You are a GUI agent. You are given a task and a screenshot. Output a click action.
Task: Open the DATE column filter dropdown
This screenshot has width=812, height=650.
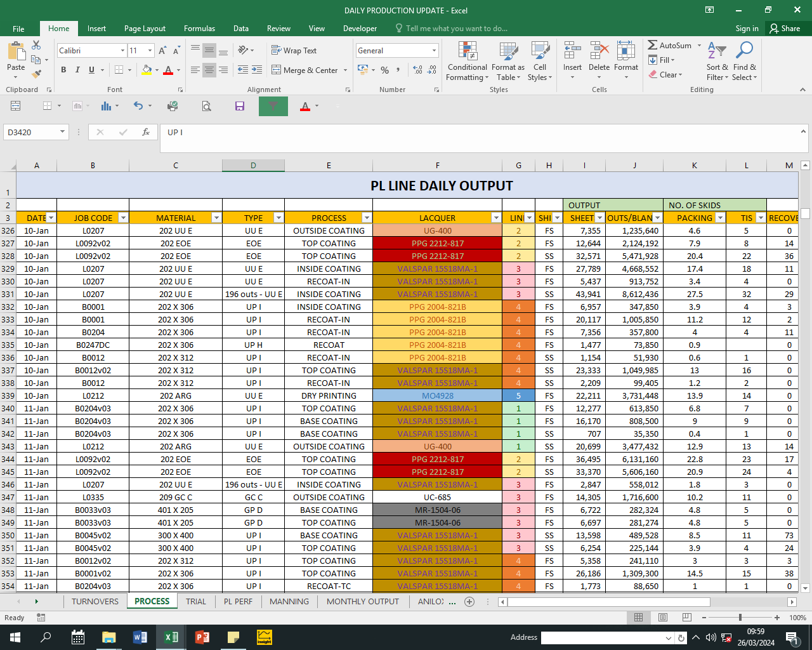point(51,218)
